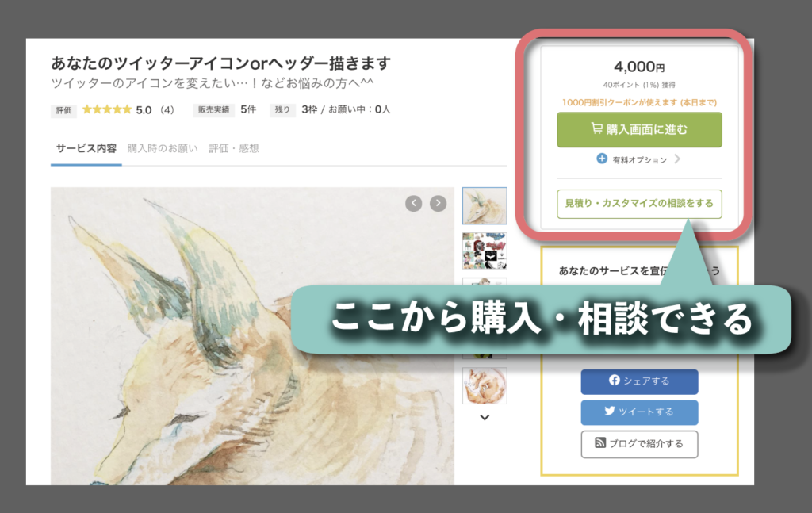This screenshot has width=812, height=513.
Task: Select the last sleeping animal thumbnail
Action: tap(485, 385)
